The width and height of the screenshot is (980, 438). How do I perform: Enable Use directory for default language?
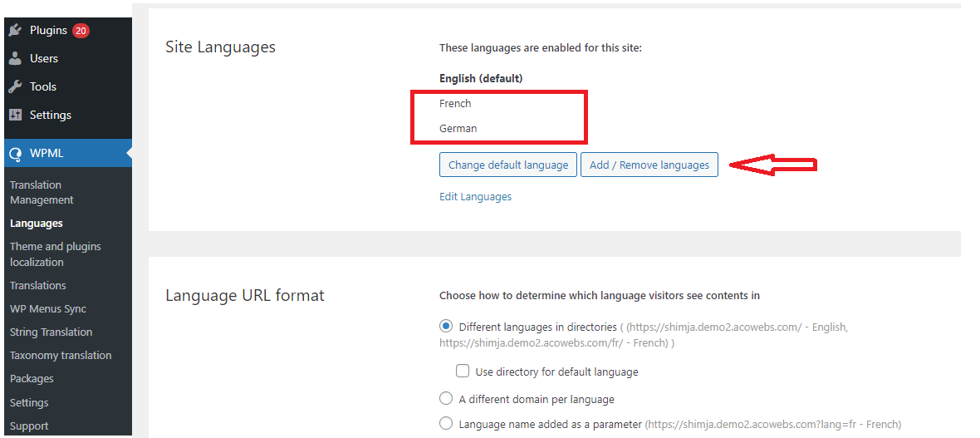(463, 371)
